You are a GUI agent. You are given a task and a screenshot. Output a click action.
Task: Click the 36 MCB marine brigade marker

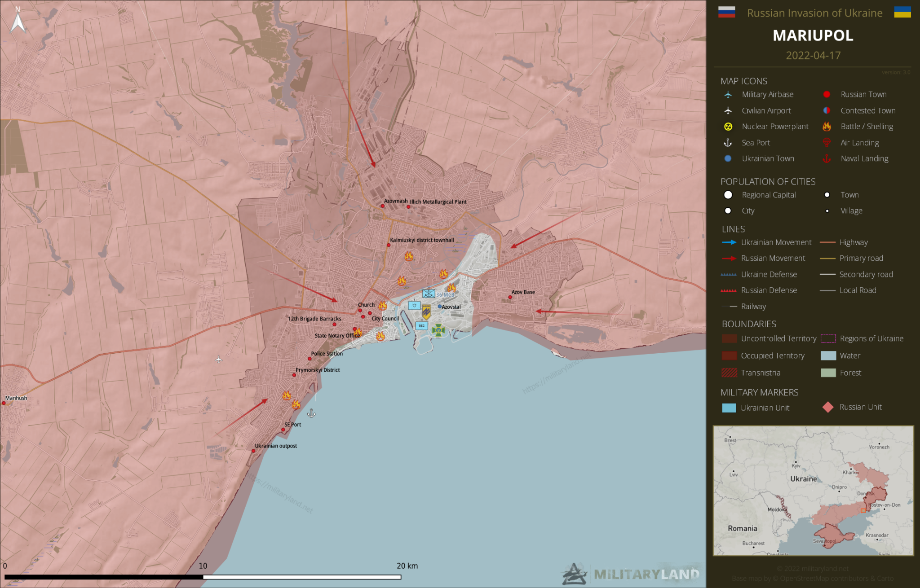(x=429, y=294)
